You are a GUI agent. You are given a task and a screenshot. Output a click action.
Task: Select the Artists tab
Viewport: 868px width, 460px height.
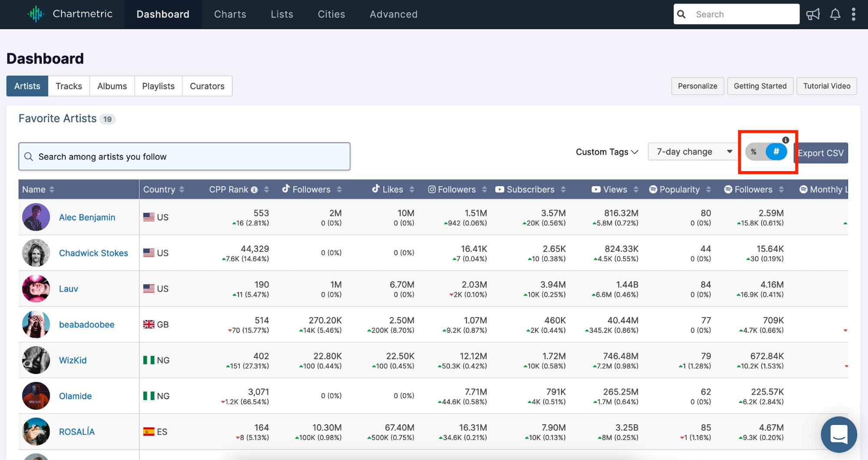click(27, 86)
